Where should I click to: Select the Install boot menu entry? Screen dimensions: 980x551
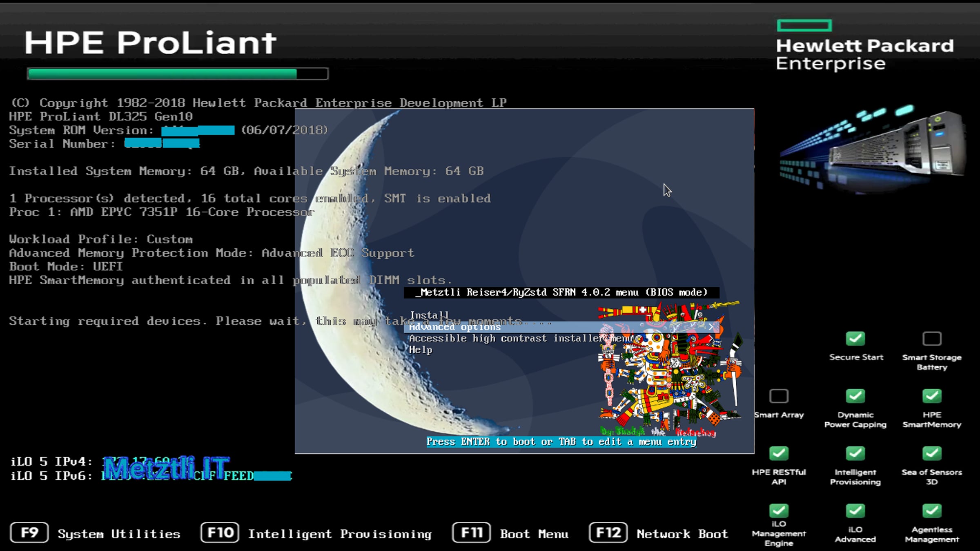coord(429,315)
